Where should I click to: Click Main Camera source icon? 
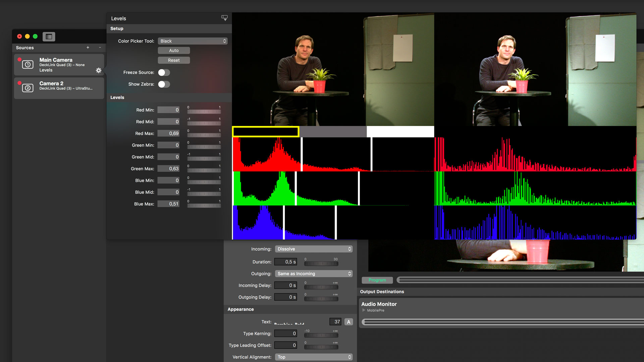pos(28,64)
